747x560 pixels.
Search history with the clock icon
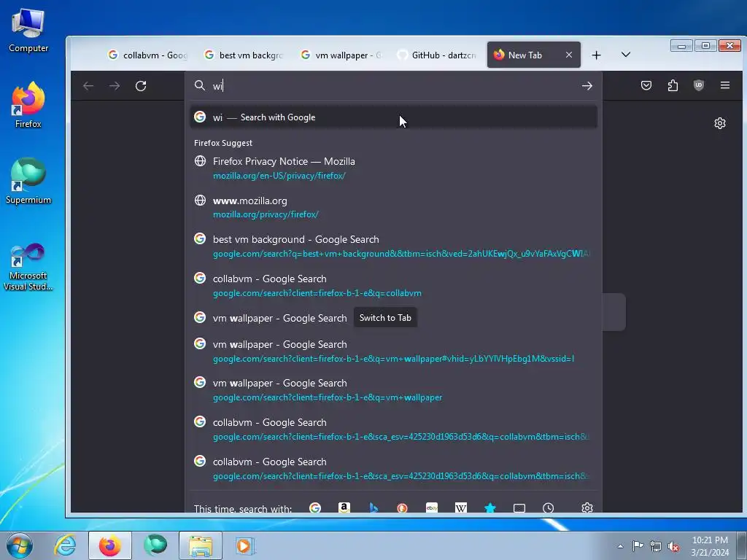549,507
